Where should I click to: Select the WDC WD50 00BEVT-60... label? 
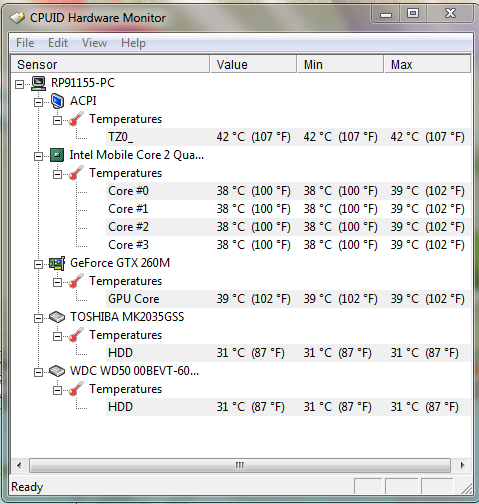click(x=134, y=371)
